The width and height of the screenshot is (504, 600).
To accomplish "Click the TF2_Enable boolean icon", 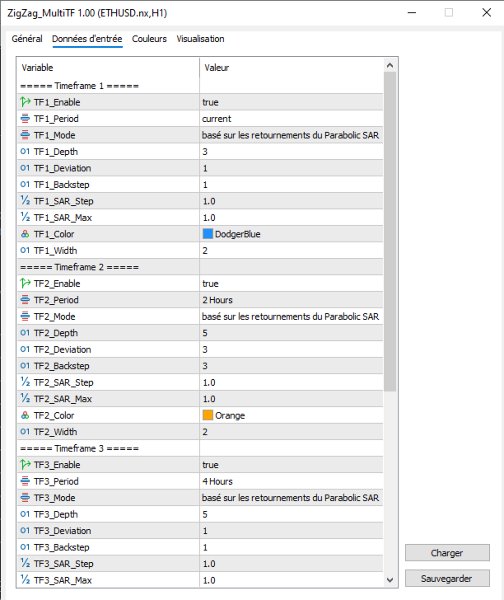I will click(x=25, y=284).
